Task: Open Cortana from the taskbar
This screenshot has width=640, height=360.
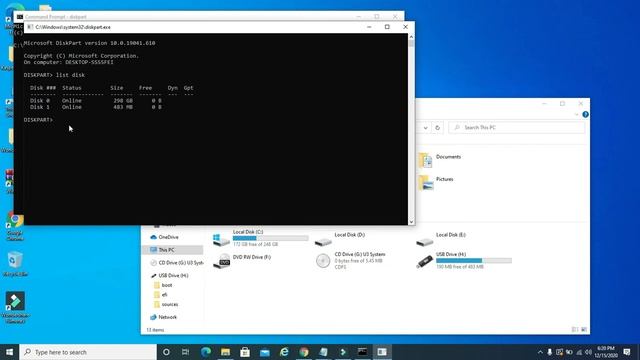Action: 166,352
